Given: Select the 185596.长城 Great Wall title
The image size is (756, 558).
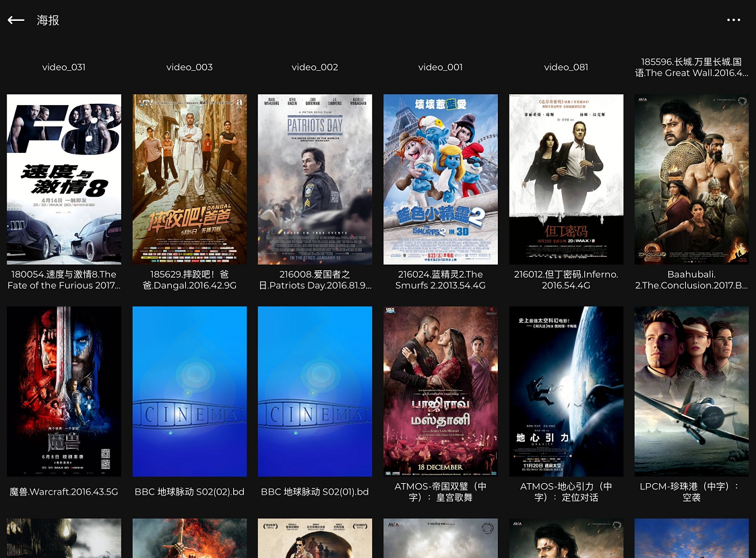Looking at the screenshot, I should click(691, 67).
